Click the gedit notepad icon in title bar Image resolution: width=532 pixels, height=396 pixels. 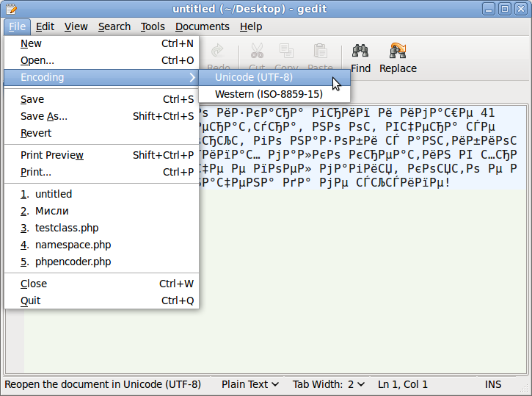pyautogui.click(x=11, y=9)
